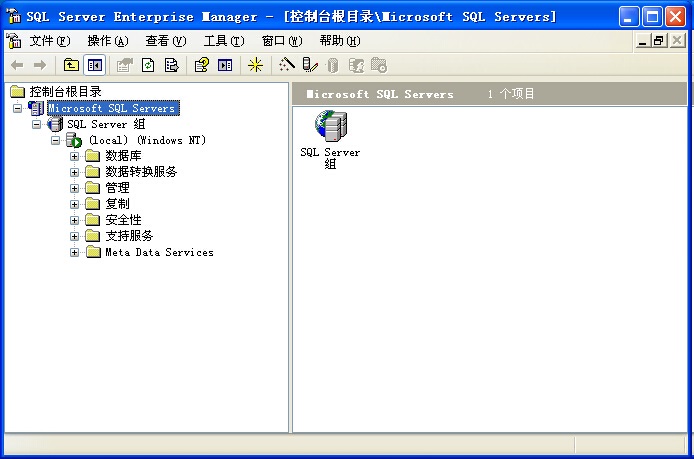Select the 支持服务 label in the tree
Screen dimensions: 694x459
pyautogui.click(x=129, y=235)
